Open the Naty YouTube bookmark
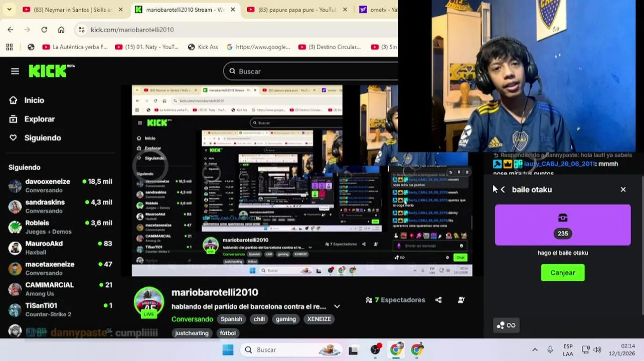The width and height of the screenshot is (644, 361). (147, 47)
